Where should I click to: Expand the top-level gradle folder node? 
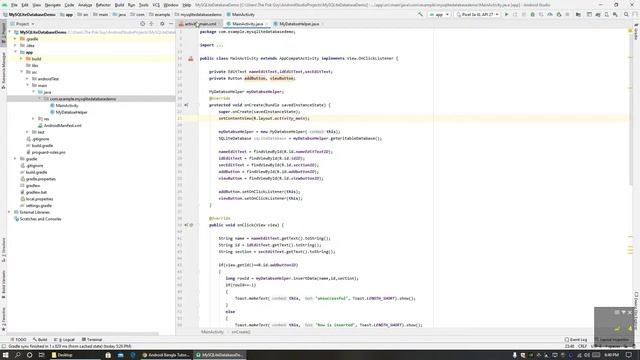coord(16,159)
